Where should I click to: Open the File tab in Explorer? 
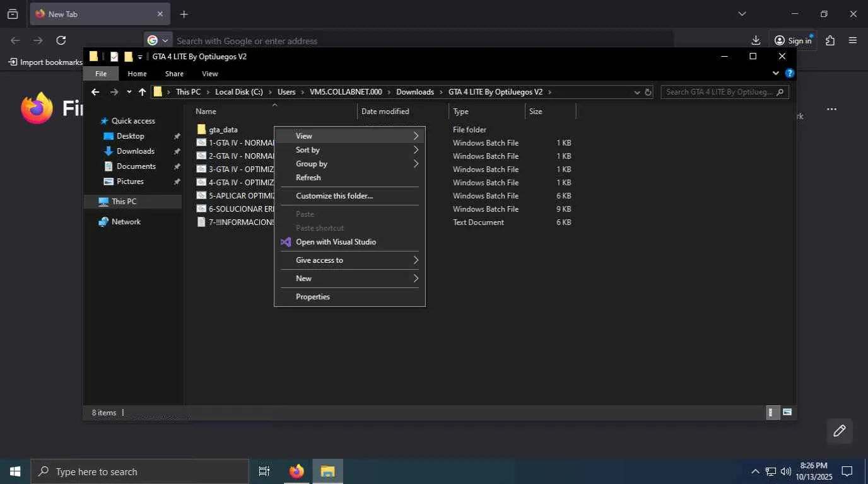pyautogui.click(x=101, y=74)
